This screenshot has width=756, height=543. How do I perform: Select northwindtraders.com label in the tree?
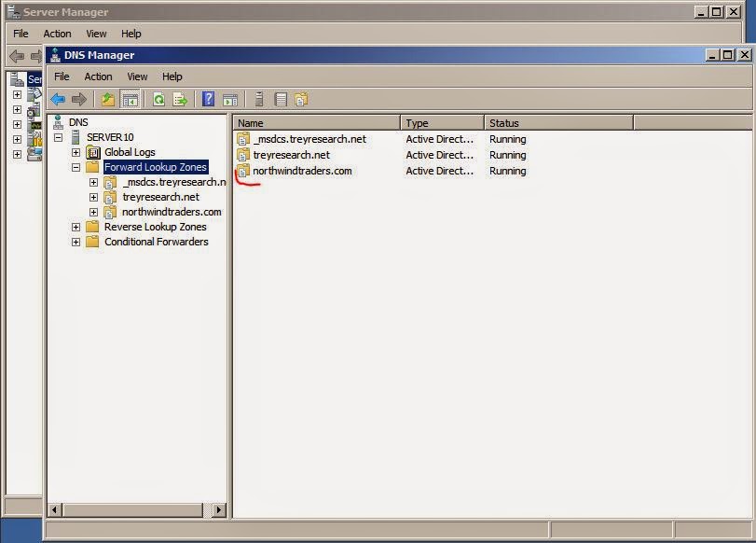click(x=172, y=212)
